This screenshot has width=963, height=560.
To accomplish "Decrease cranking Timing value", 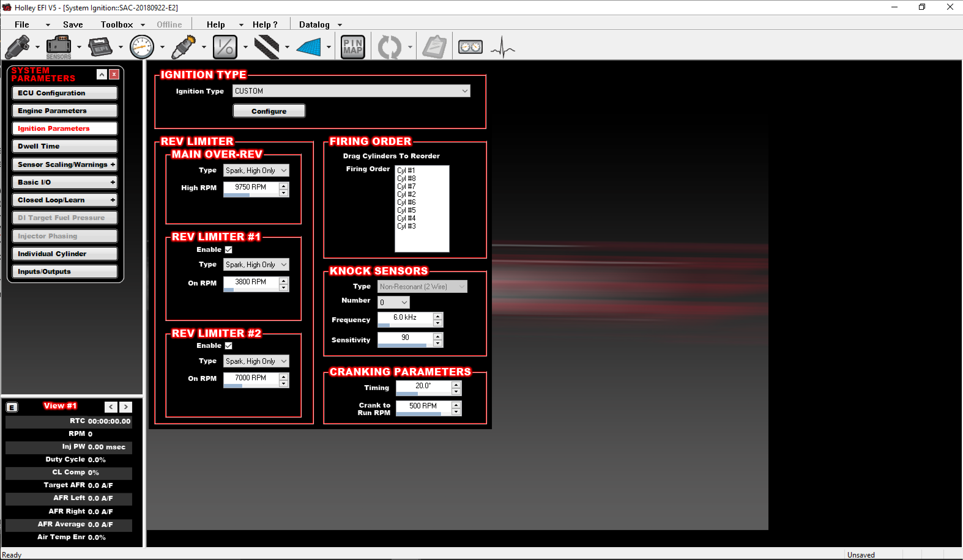I will point(456,392).
